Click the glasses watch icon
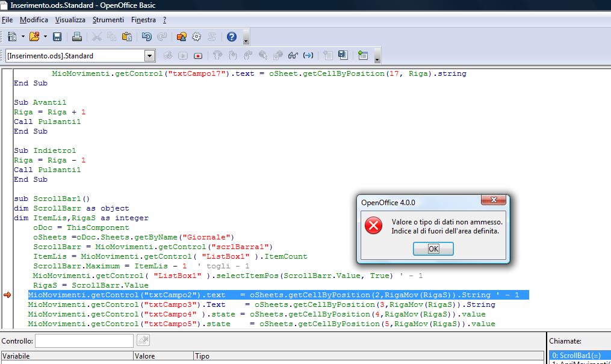 pyautogui.click(x=293, y=56)
